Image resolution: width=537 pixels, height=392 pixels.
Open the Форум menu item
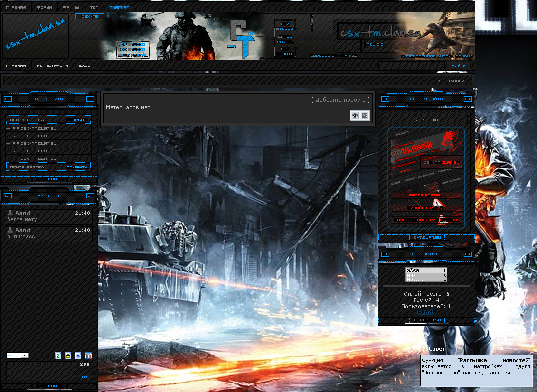pyautogui.click(x=45, y=7)
